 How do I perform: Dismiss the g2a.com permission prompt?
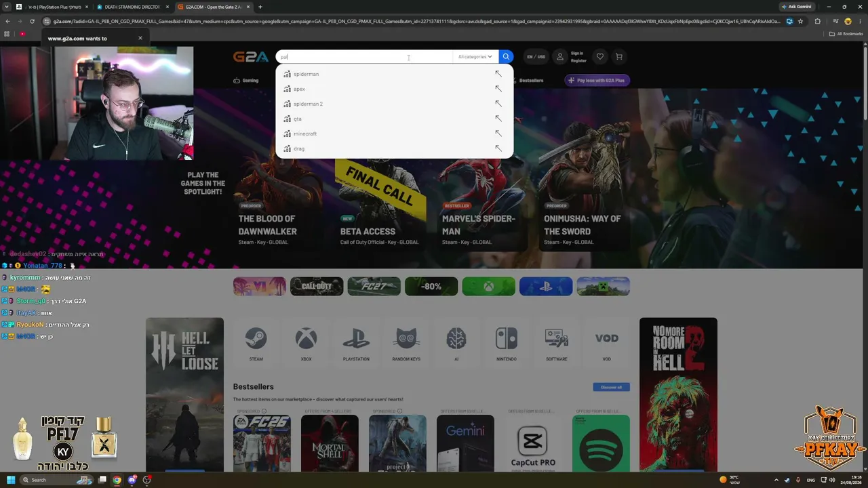[140, 38]
